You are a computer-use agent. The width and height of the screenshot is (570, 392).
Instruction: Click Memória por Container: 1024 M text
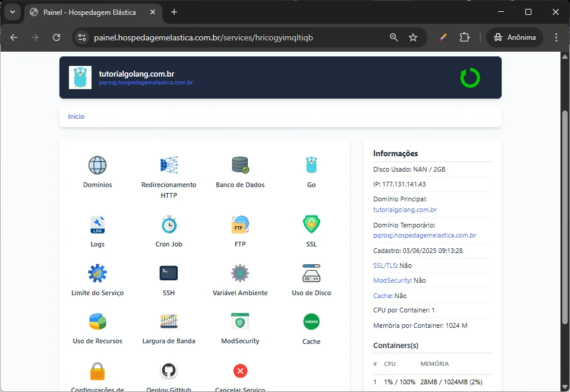(420, 325)
